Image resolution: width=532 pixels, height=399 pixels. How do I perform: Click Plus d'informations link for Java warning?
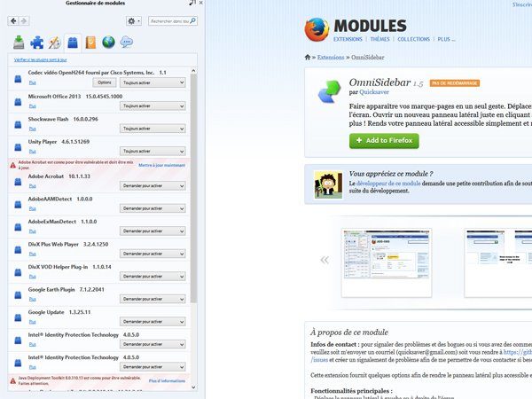click(x=167, y=380)
